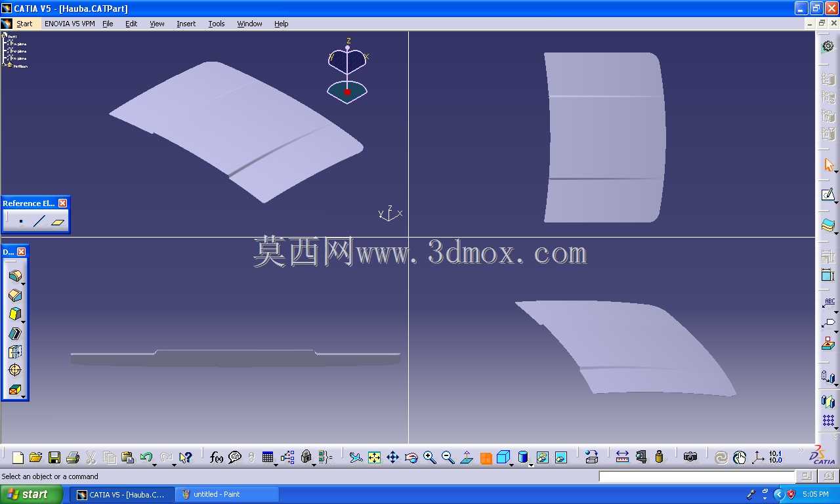Screen dimensions: 840x504
Task: Select the Line tool in Reference Elements
Action: click(x=39, y=221)
